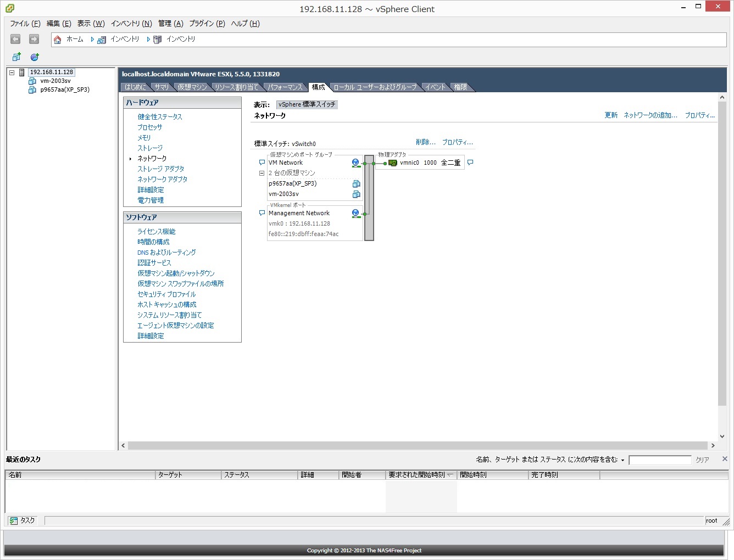Open the second inventory breadcrumb dropdown arrow

pyautogui.click(x=148, y=40)
